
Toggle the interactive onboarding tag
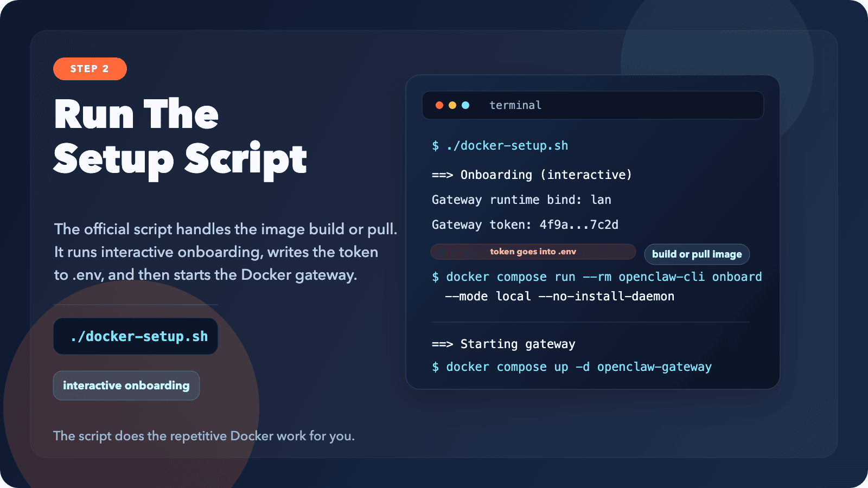point(126,386)
